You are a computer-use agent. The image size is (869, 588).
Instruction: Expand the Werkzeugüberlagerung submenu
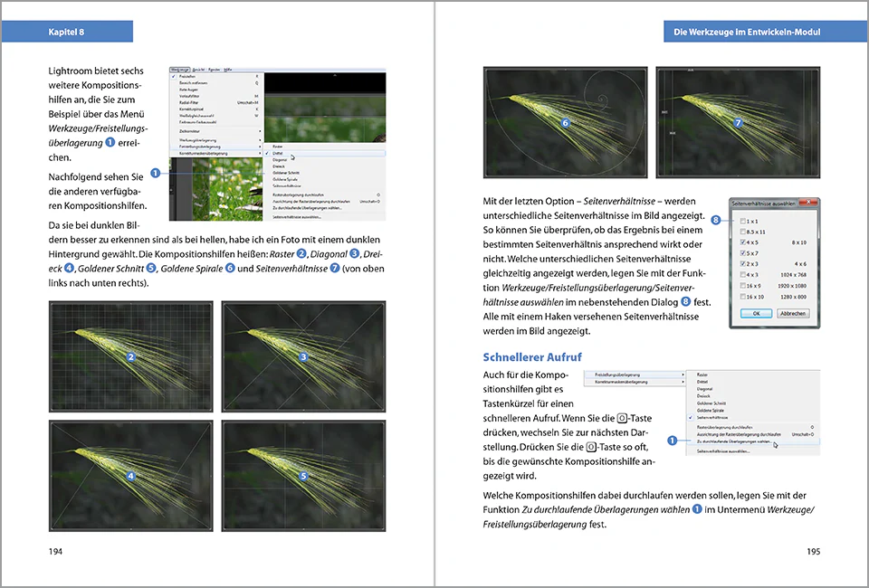pos(216,140)
